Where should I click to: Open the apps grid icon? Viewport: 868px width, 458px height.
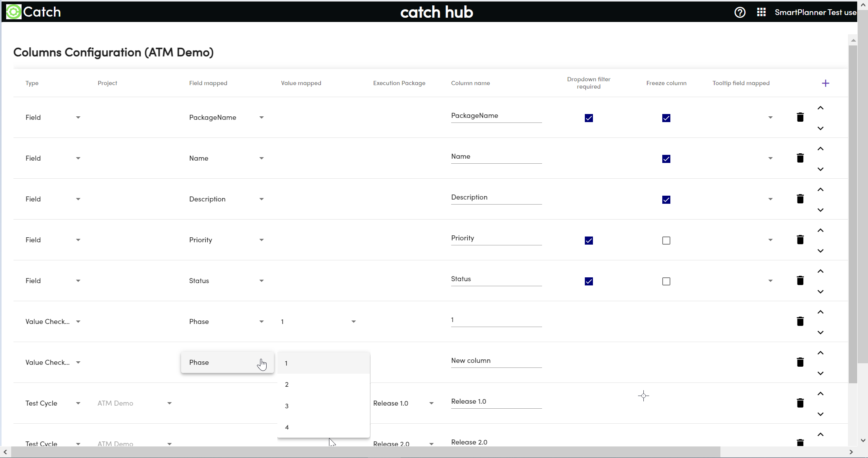pyautogui.click(x=761, y=12)
